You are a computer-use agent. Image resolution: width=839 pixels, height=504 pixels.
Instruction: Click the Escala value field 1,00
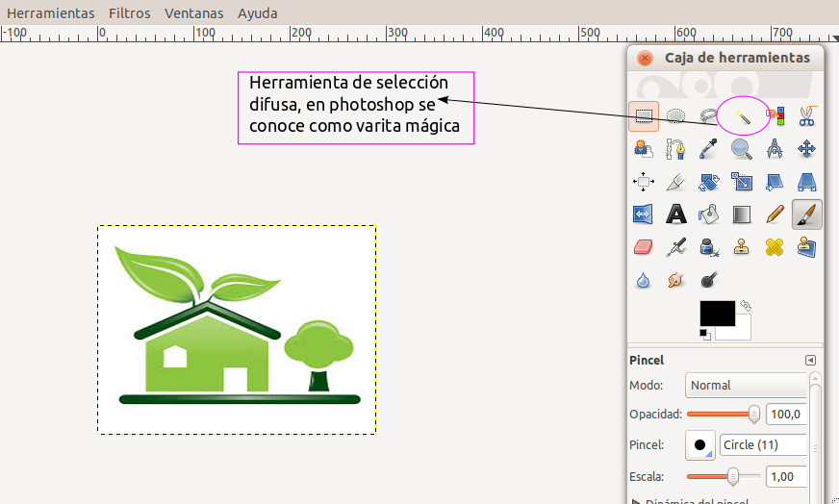786,477
